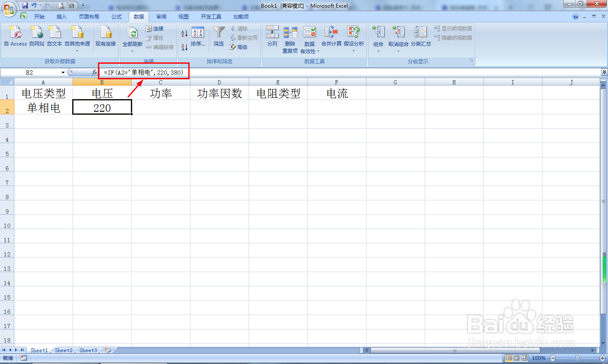608x364 pixels.
Task: Import data with the 自 Access icon
Action: point(15,36)
